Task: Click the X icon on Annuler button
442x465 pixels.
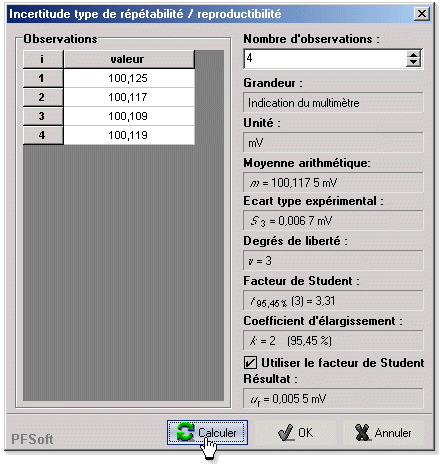Action: (362, 433)
